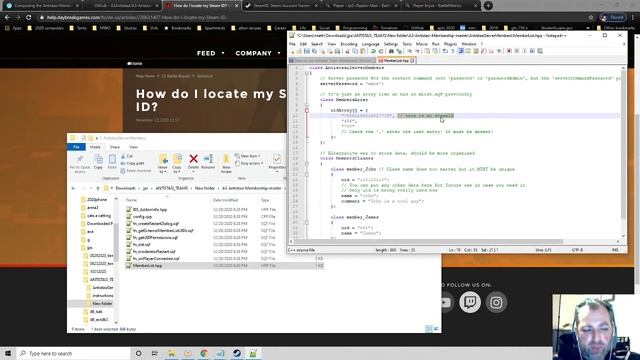640x360 pixels.
Task: Open the Windows Start menu
Action: (8, 353)
